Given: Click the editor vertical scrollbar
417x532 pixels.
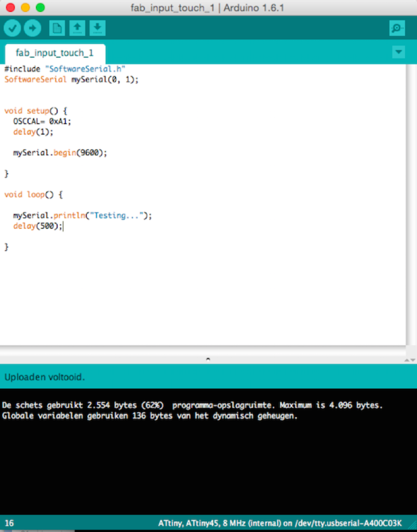Looking at the screenshot, I should pyautogui.click(x=411, y=205).
